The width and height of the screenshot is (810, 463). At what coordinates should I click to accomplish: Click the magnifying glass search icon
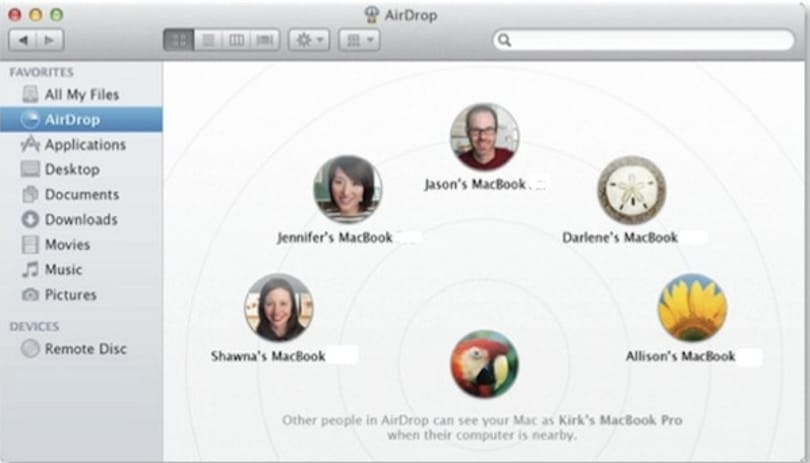tap(505, 40)
